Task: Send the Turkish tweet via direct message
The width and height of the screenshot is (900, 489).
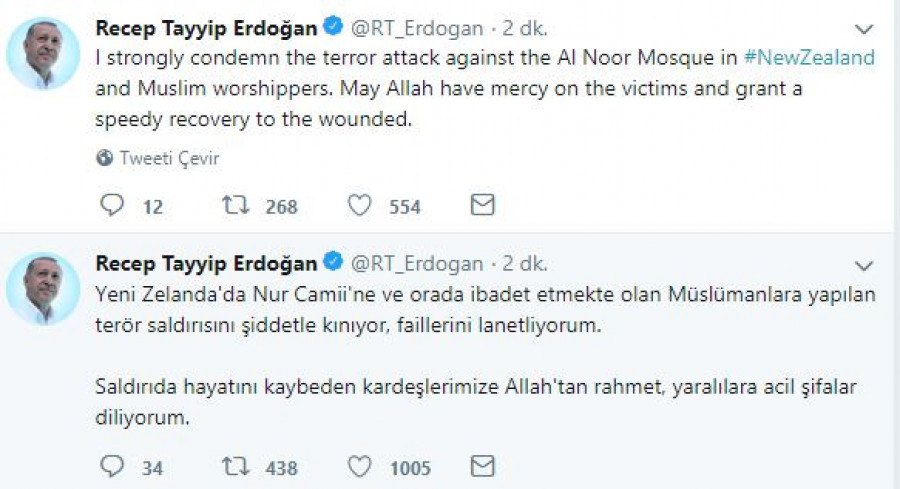Action: [x=482, y=466]
